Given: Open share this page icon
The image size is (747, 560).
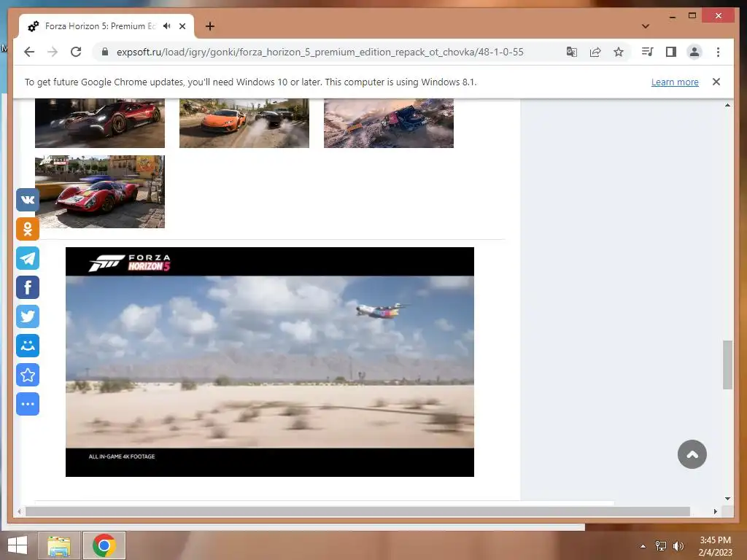Looking at the screenshot, I should (x=595, y=52).
